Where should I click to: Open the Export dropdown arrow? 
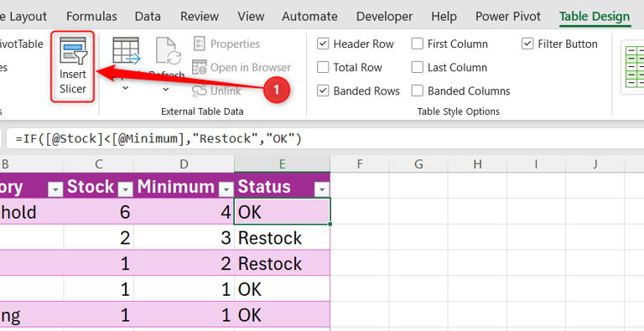tap(126, 88)
